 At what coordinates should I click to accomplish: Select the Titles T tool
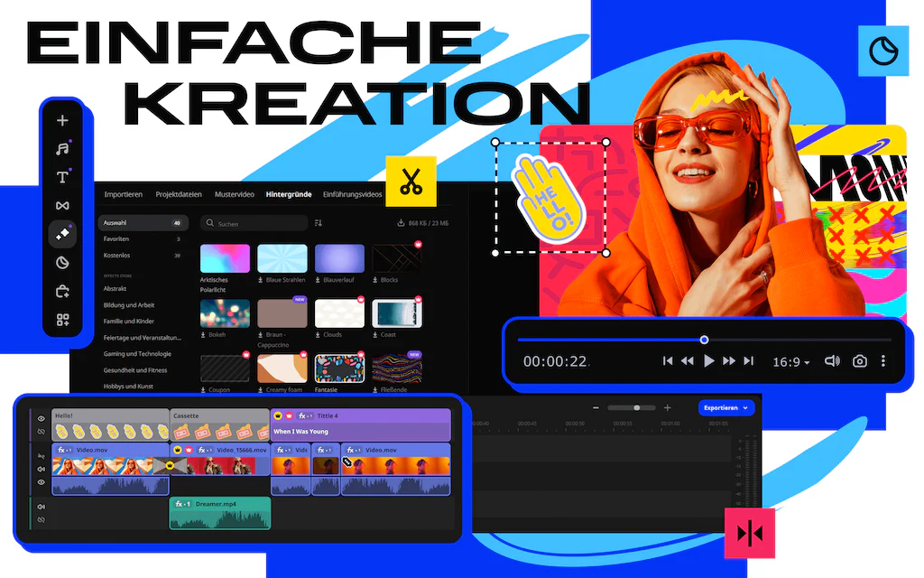[x=62, y=177]
